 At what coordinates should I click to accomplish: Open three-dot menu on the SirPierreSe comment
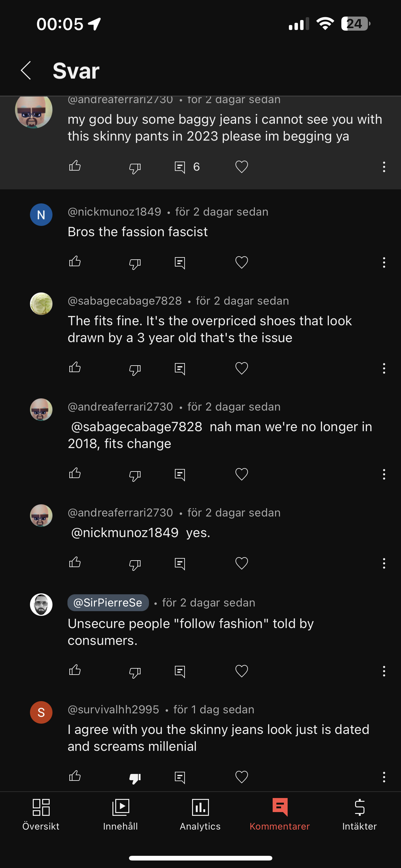click(x=384, y=671)
